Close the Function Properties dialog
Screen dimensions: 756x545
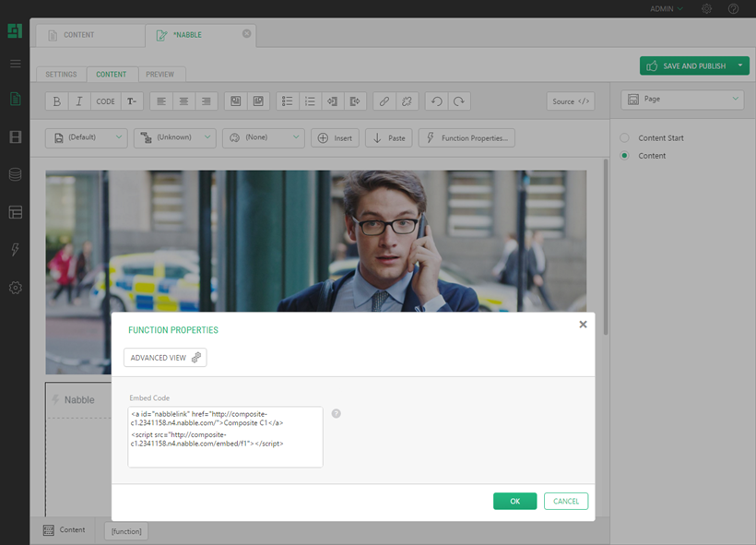583,325
